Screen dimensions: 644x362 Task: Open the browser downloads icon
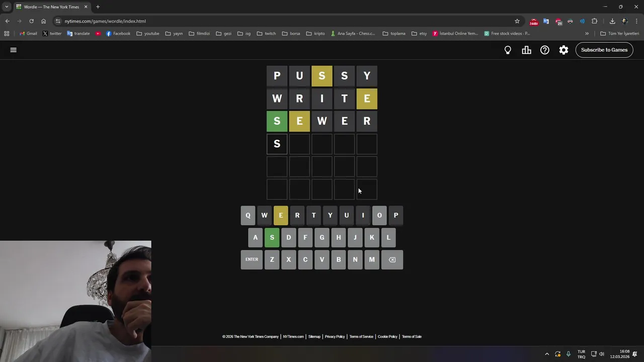(612, 21)
